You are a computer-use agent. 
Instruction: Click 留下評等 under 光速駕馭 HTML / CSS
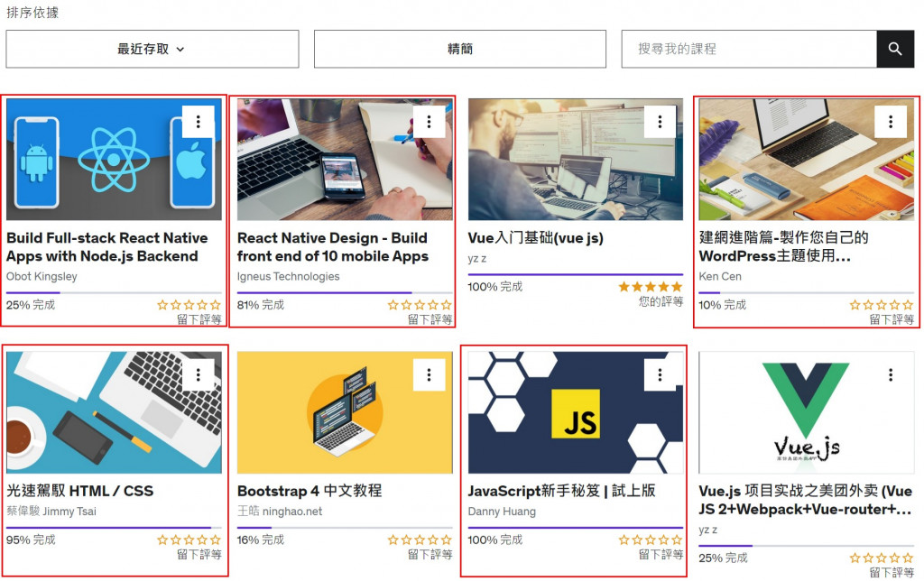(x=199, y=554)
